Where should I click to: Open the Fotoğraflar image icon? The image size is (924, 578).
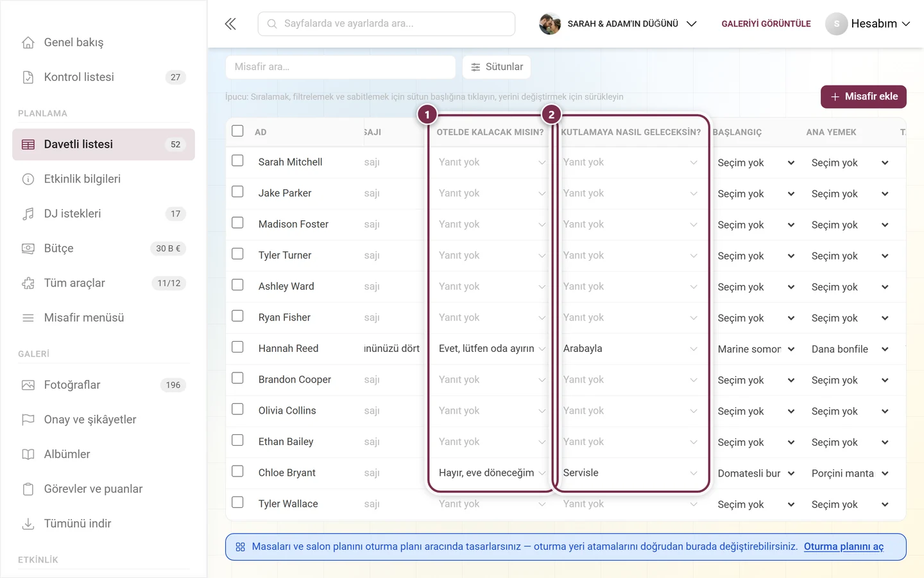(x=28, y=385)
